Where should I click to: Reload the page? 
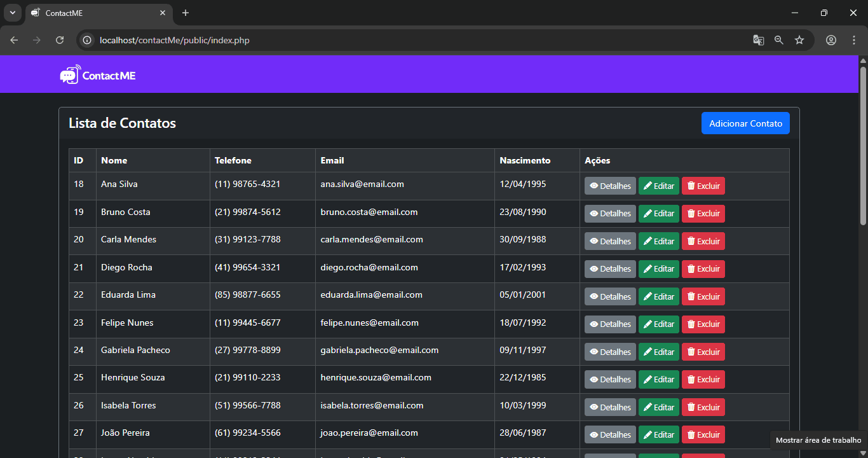(60, 40)
